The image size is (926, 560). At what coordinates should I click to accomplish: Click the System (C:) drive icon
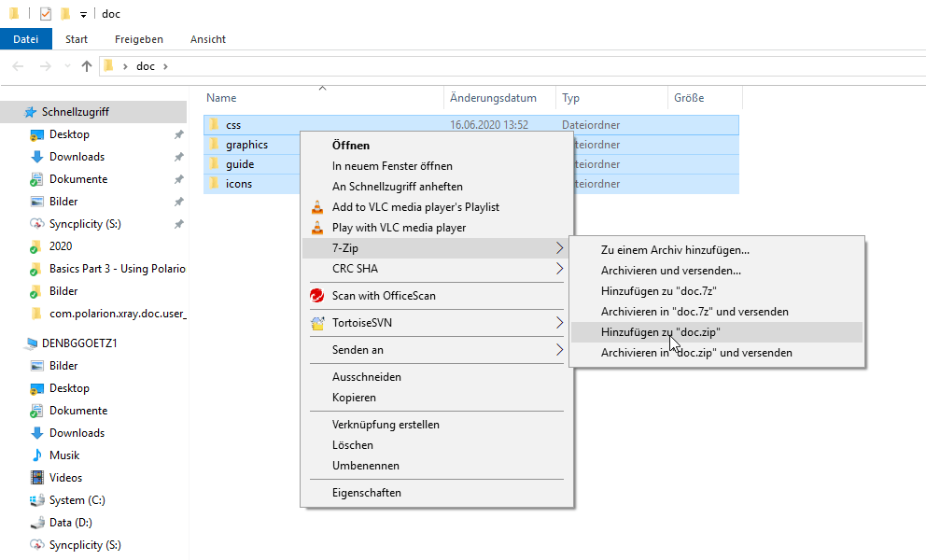[x=37, y=500]
